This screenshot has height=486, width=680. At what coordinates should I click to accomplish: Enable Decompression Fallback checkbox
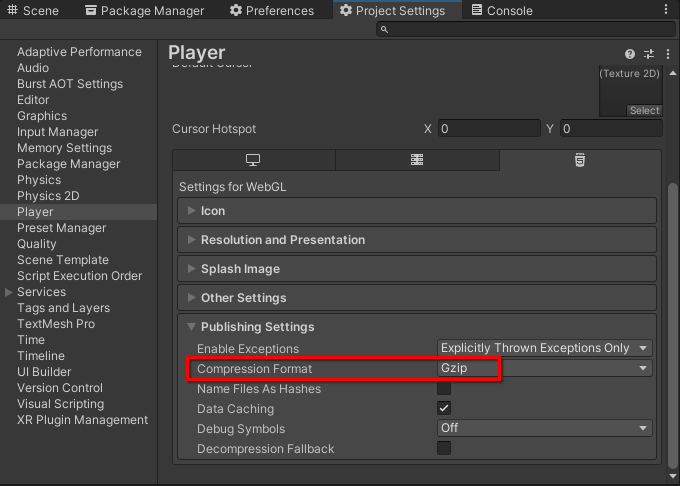point(444,448)
